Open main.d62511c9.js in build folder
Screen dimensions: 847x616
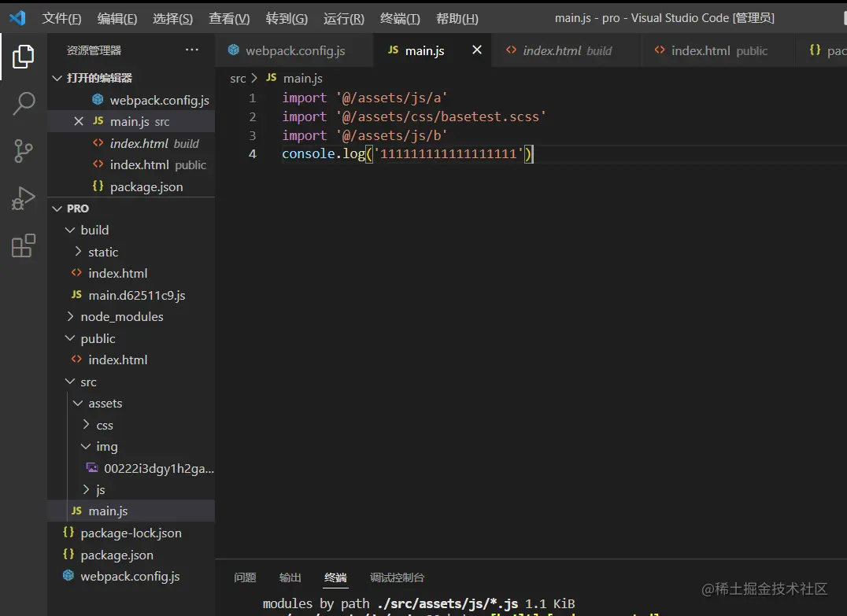click(136, 296)
